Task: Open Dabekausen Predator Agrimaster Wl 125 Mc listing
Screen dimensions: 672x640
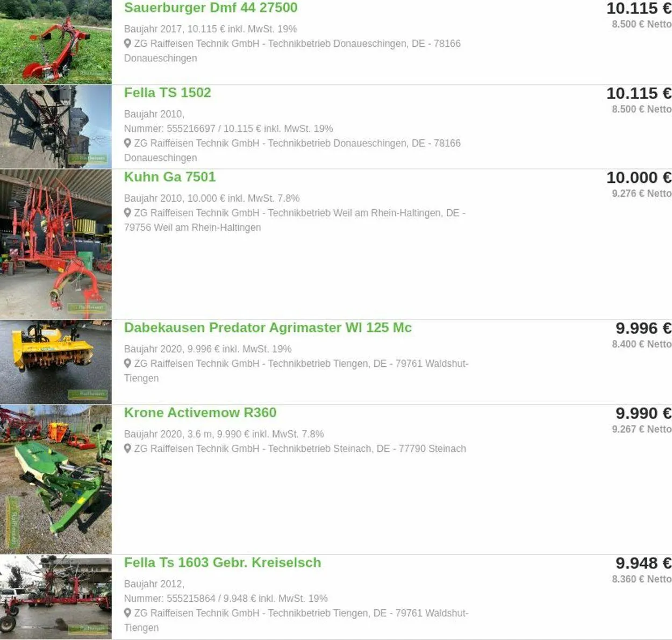Action: click(x=268, y=328)
